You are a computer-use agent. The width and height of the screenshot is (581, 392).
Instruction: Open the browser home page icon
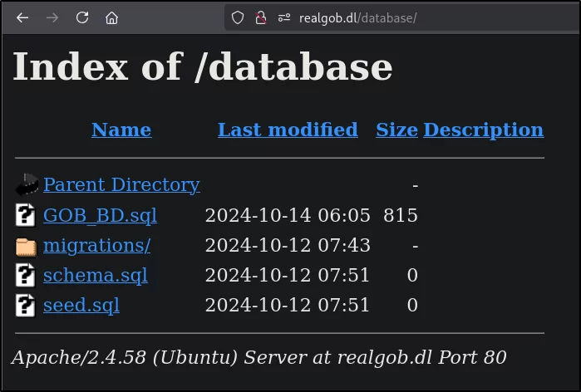pyautogui.click(x=111, y=17)
